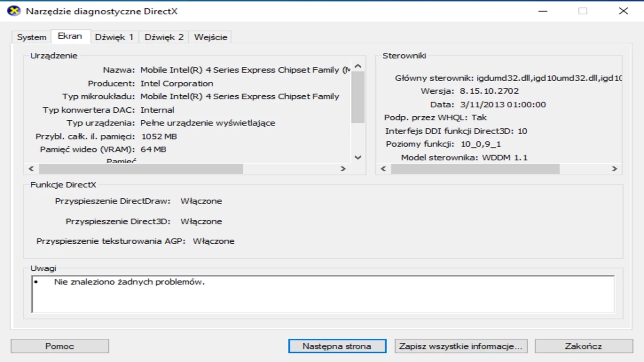644x362 pixels.
Task: Click right arrow of Urządzenie horizontal scrollbar
Action: click(x=343, y=169)
